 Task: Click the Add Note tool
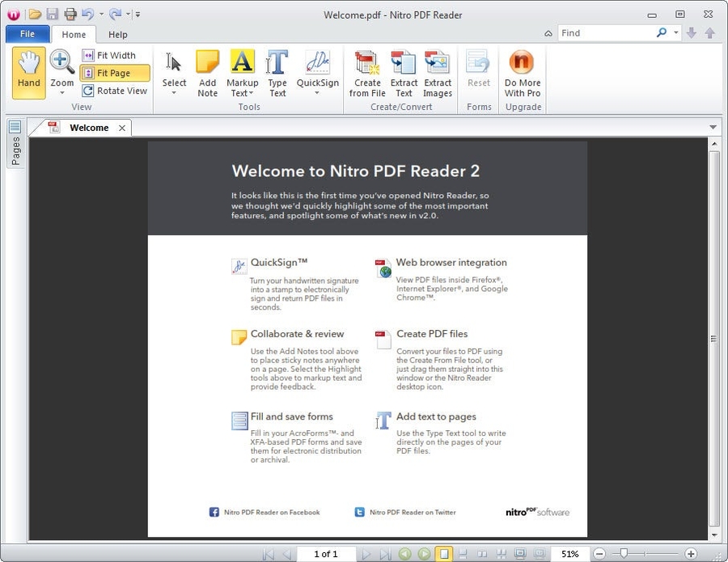[x=207, y=71]
